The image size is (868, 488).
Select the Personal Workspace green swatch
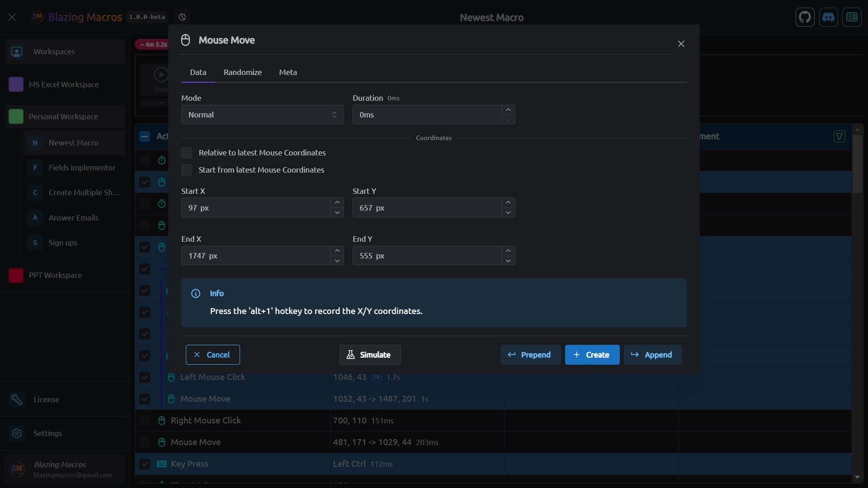(x=16, y=117)
